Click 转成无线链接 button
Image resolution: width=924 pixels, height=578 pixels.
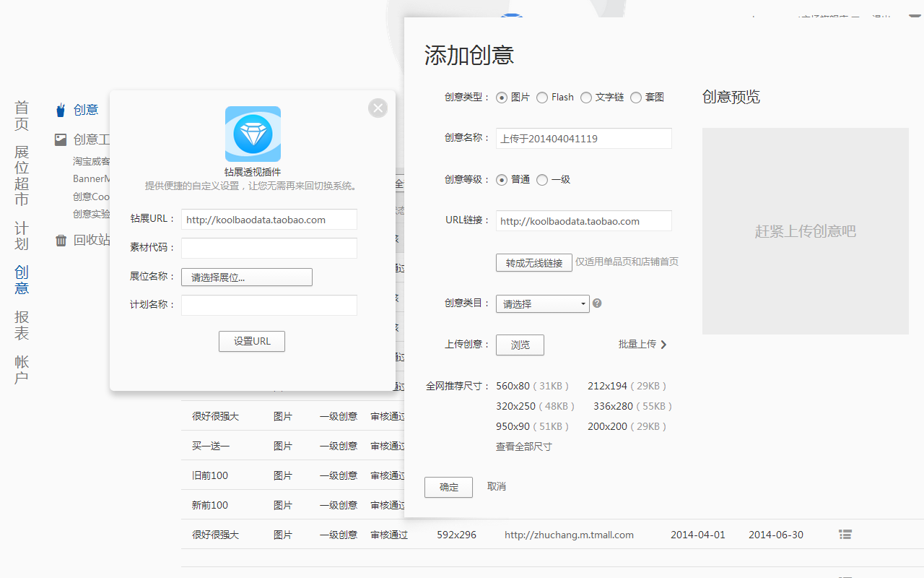pyautogui.click(x=534, y=263)
